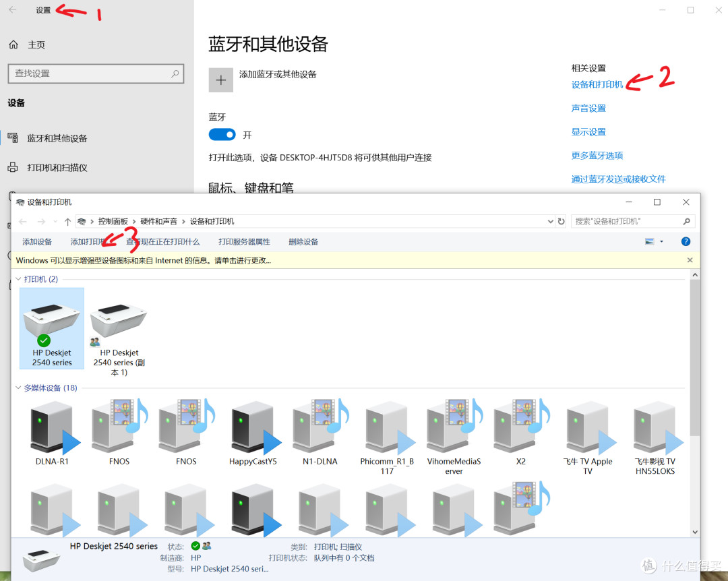This screenshot has height=581, width=728.
Task: Open the recent locations dropdown arrow
Action: point(56,222)
